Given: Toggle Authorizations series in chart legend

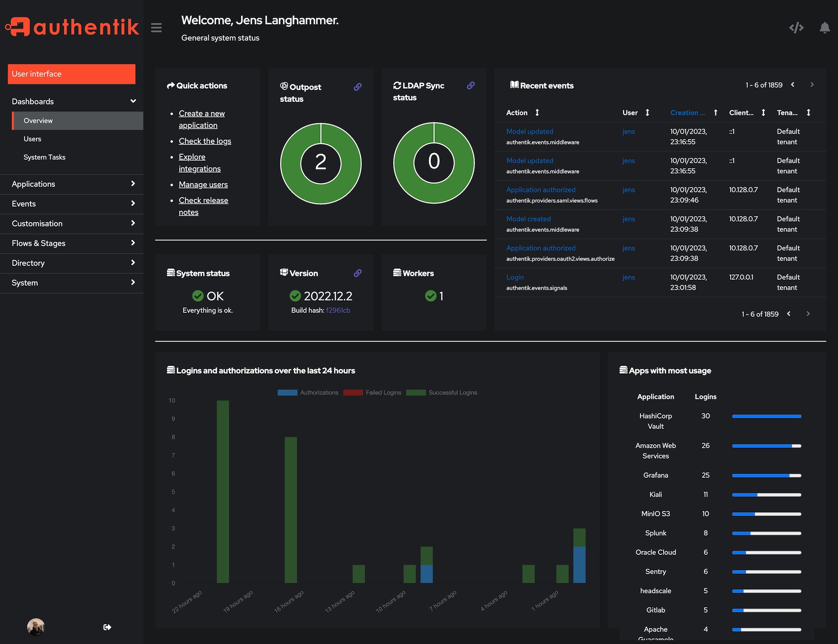Looking at the screenshot, I should point(308,393).
